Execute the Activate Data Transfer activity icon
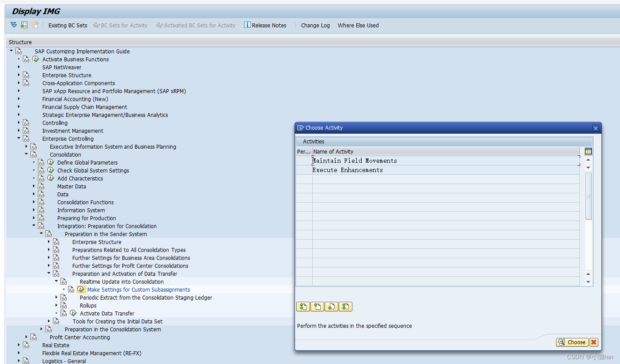The height and width of the screenshot is (364, 620). tap(73, 313)
